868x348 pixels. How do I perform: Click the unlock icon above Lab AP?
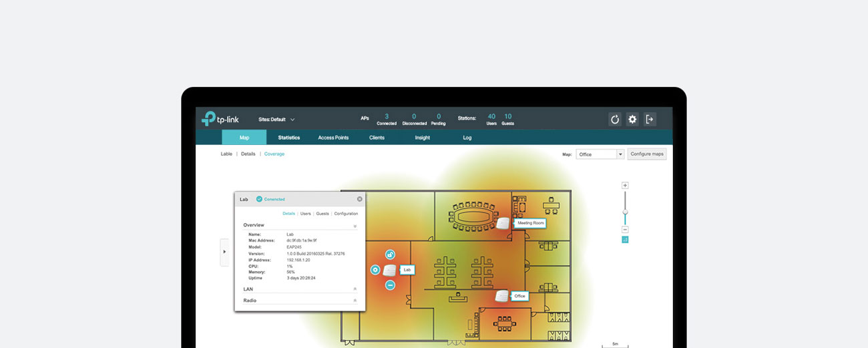pos(390,254)
